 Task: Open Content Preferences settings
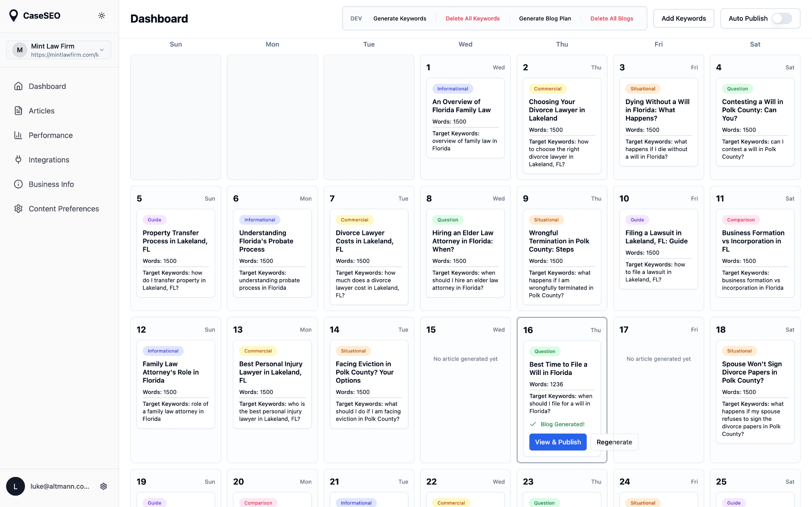63,209
